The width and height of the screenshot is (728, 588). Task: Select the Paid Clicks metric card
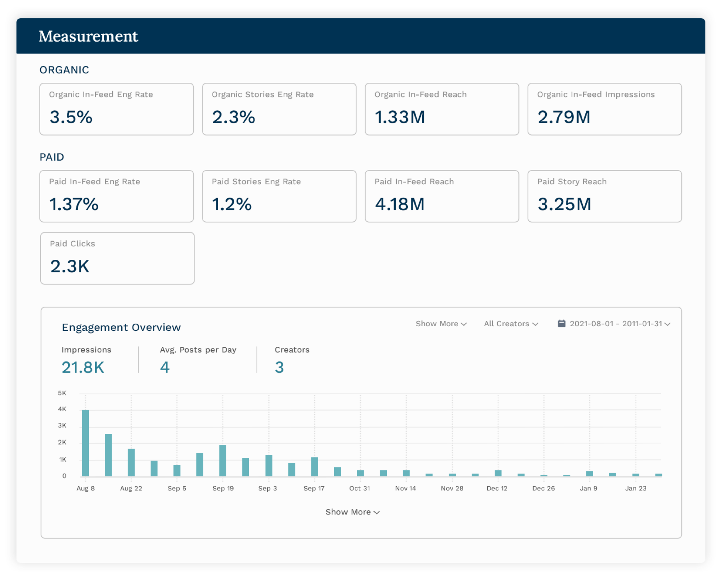click(117, 258)
